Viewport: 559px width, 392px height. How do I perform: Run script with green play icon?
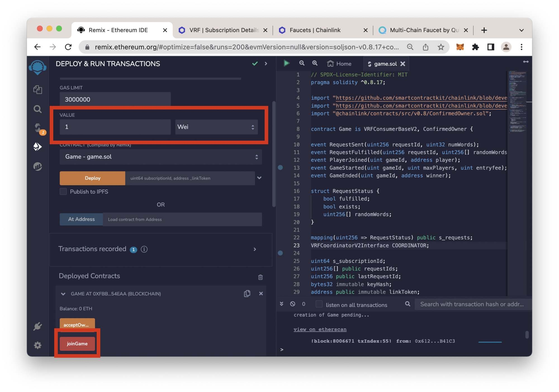coord(286,63)
